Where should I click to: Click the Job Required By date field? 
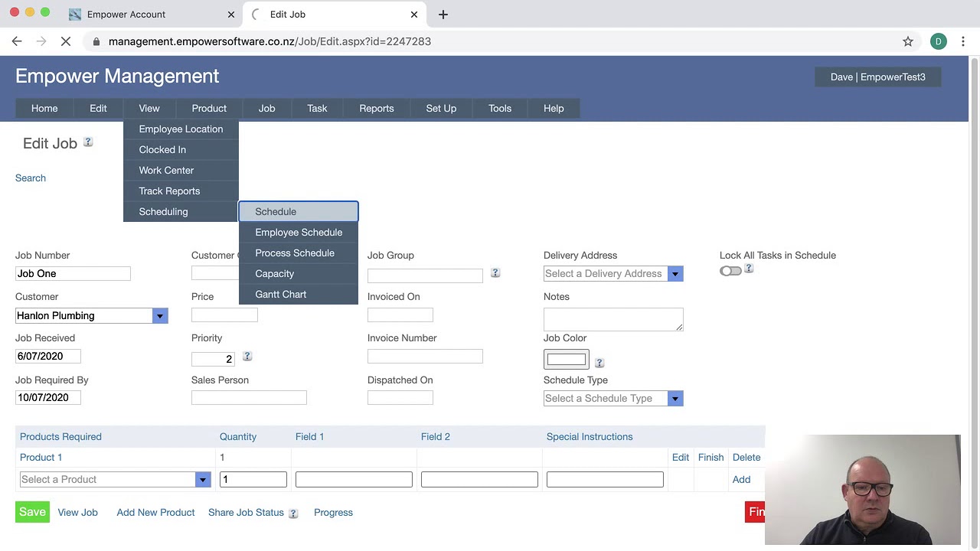(x=48, y=397)
